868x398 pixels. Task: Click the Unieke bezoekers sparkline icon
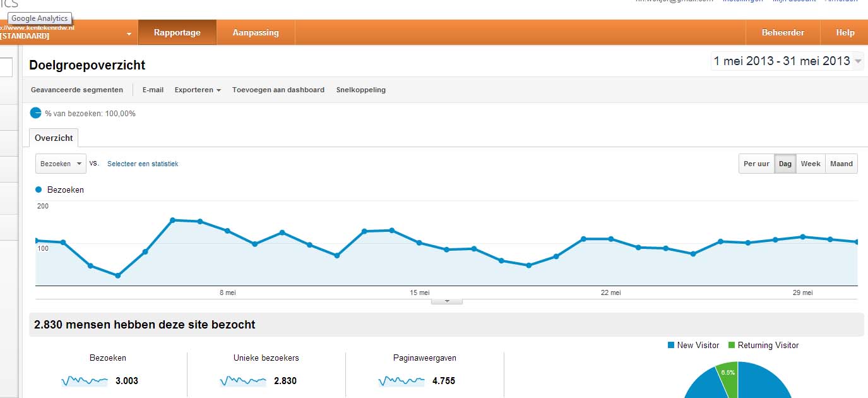click(243, 381)
